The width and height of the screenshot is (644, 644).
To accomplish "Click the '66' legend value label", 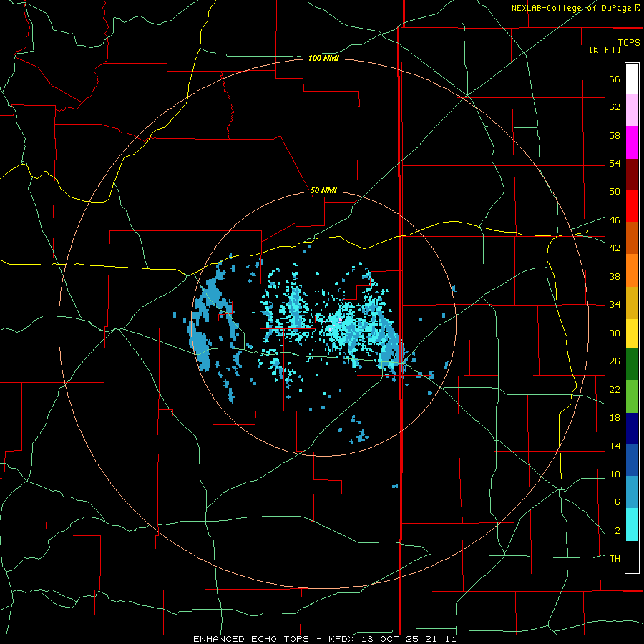I will pos(615,79).
